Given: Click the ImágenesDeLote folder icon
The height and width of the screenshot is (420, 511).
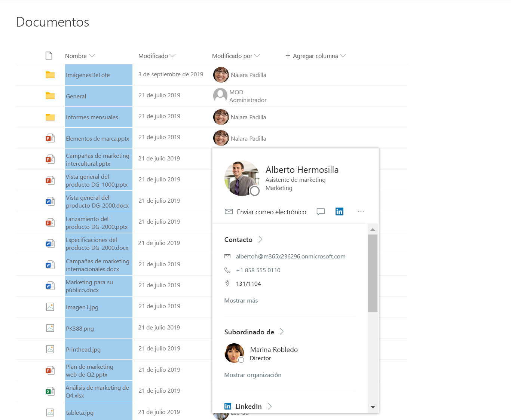Looking at the screenshot, I should [x=50, y=75].
